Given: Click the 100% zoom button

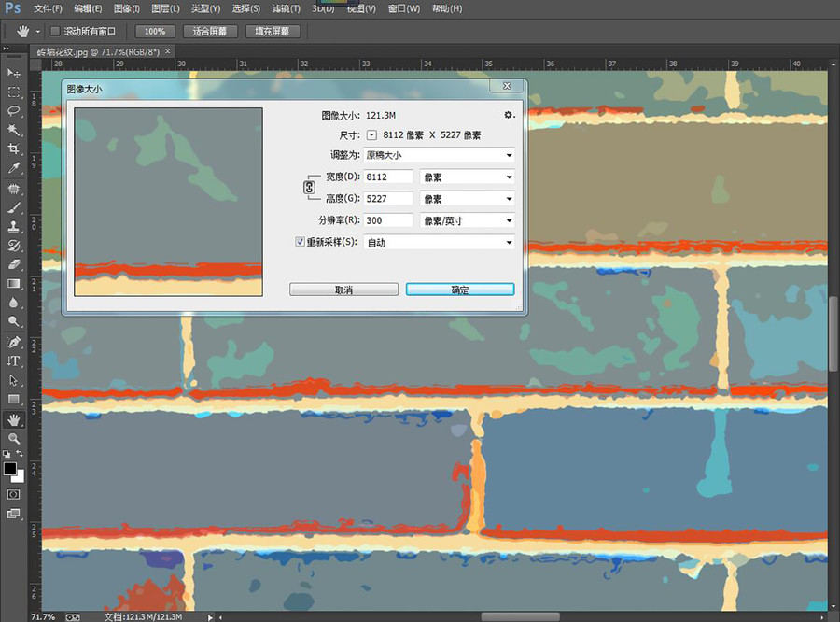Looking at the screenshot, I should (155, 32).
